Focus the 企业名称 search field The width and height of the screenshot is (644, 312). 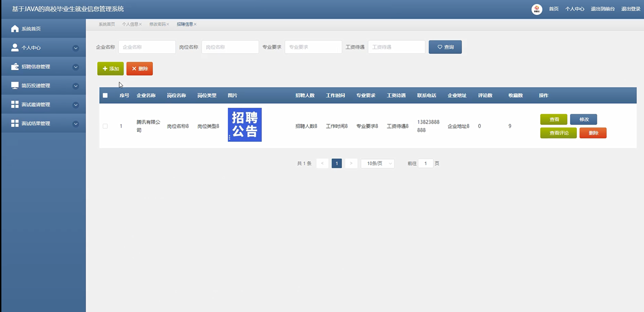point(147,47)
